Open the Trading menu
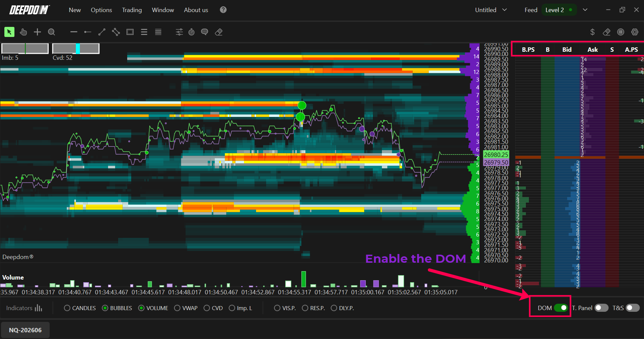This screenshot has width=644, height=339. (x=132, y=10)
